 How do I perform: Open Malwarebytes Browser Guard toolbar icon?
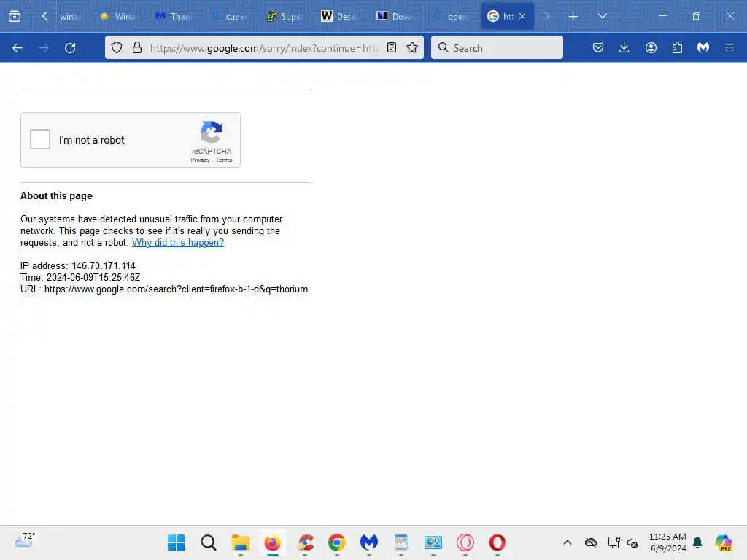coord(703,47)
